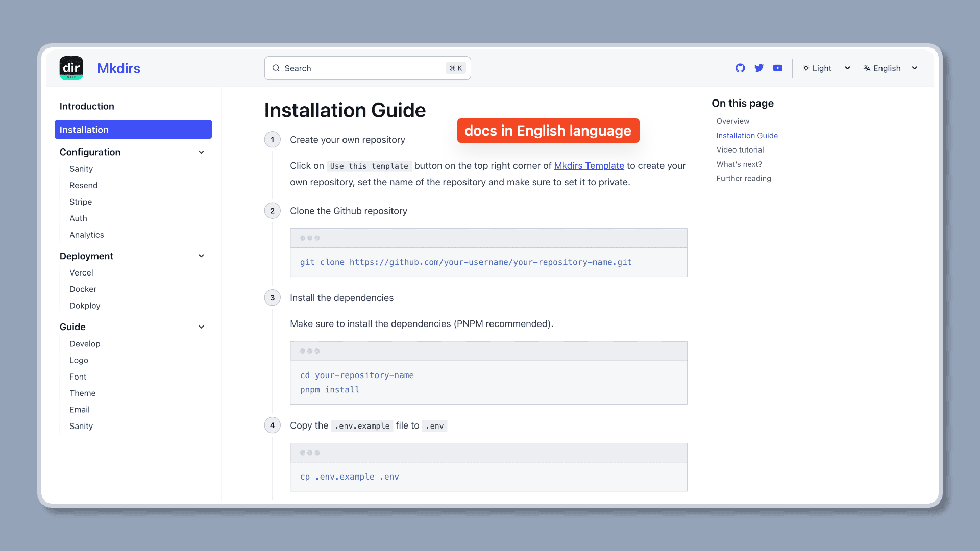Open Theme under the Guide section

pyautogui.click(x=82, y=393)
